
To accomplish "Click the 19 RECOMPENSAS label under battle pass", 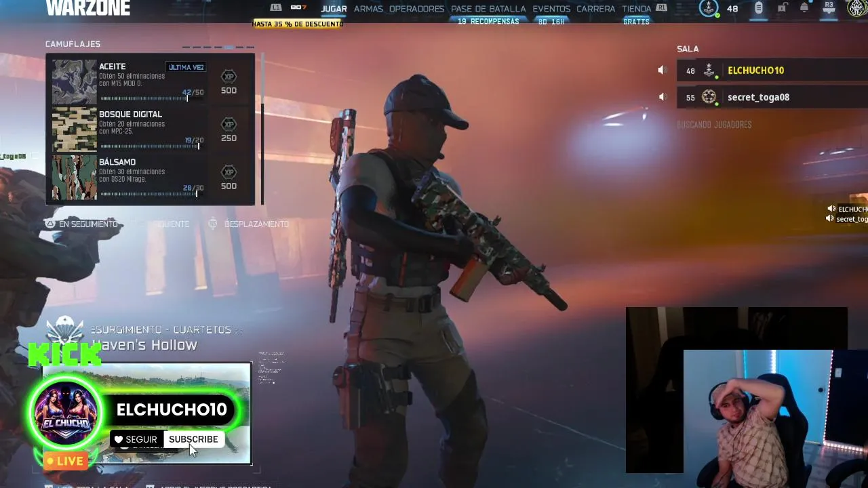I will coord(488,22).
